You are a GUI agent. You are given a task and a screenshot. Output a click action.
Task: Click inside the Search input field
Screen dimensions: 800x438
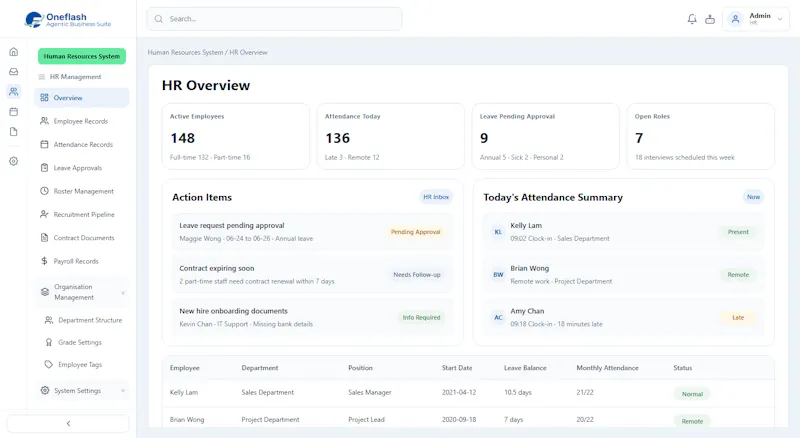click(x=274, y=19)
